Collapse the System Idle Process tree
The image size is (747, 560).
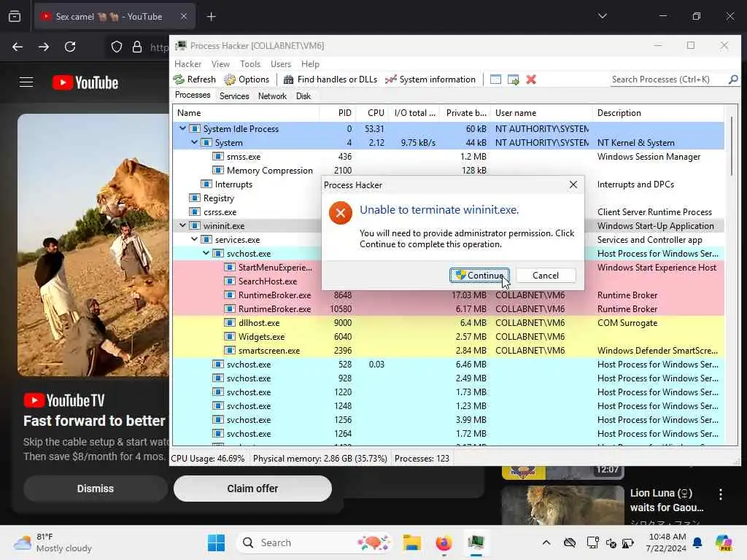coord(182,128)
